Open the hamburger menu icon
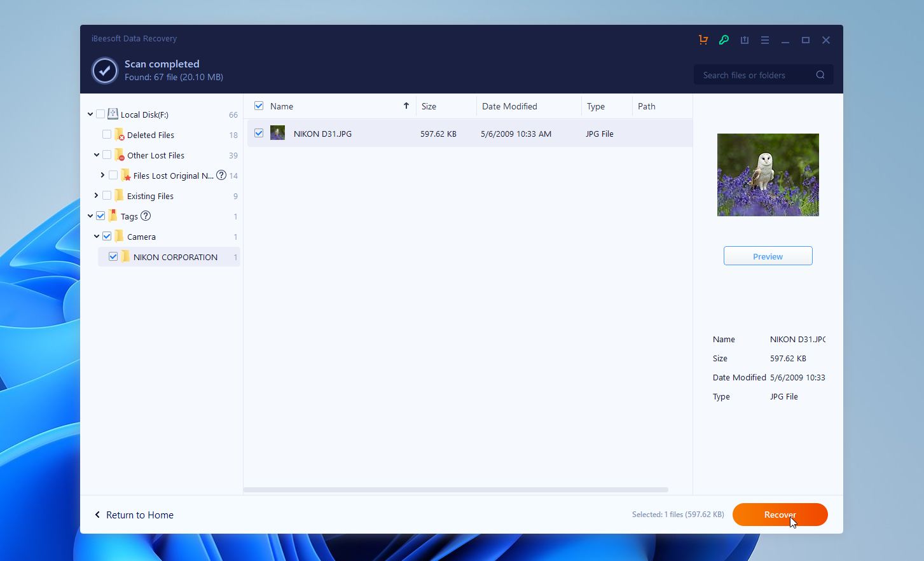 pyautogui.click(x=764, y=39)
